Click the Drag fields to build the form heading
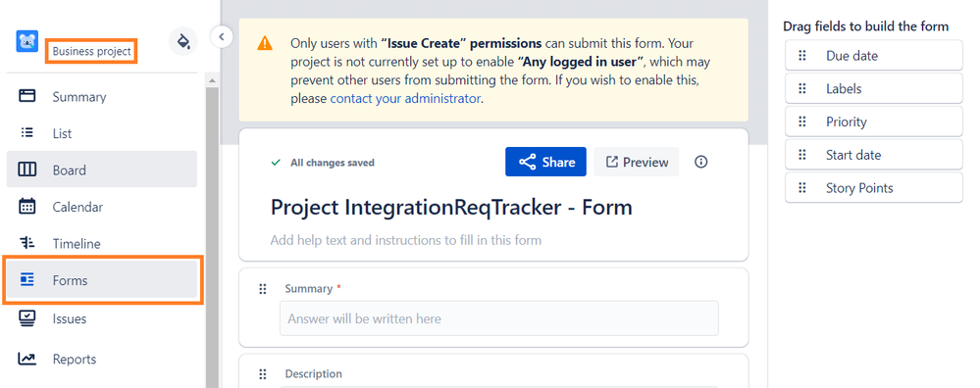The width and height of the screenshot is (980, 388). tap(865, 26)
